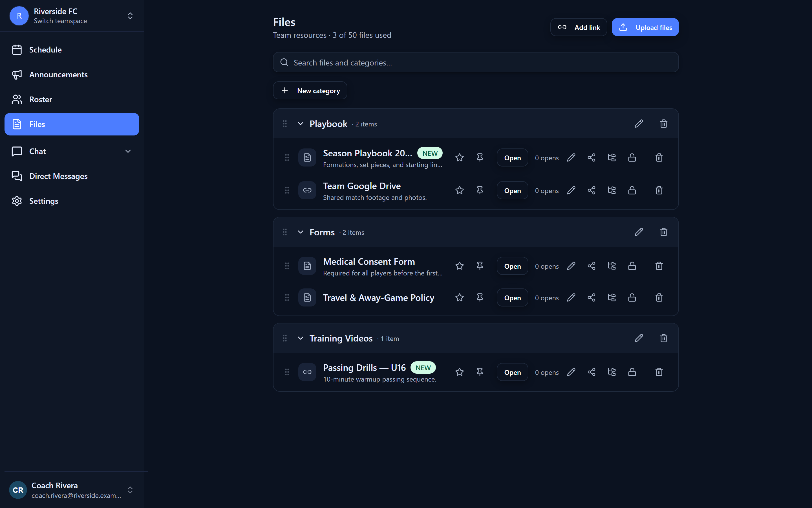Move Medical Consent Form to another category

point(612,266)
